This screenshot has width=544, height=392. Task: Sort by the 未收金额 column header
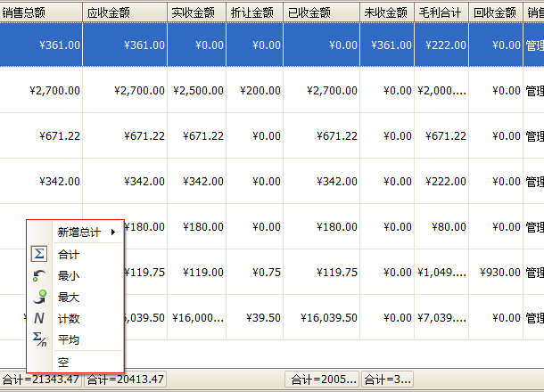(387, 12)
